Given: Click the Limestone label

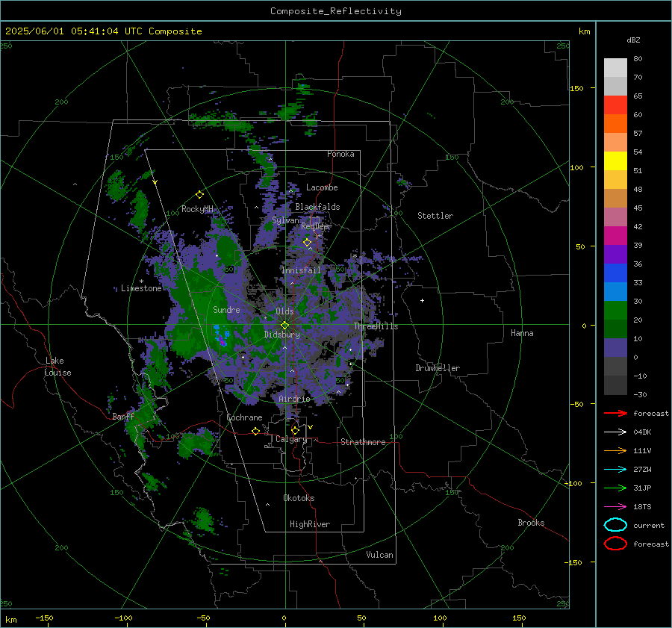Looking at the screenshot, I should pos(141,288).
